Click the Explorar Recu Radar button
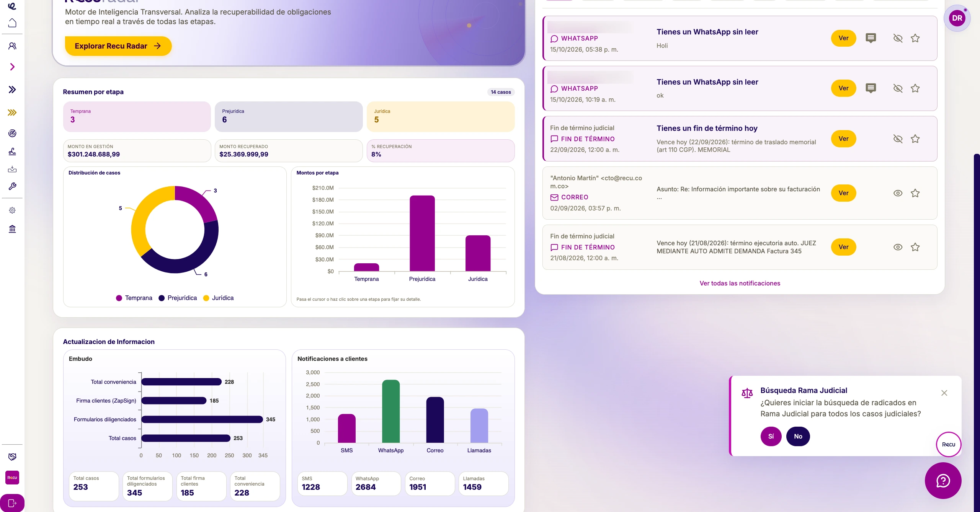Screen dimensions: 980x512 click(118, 46)
